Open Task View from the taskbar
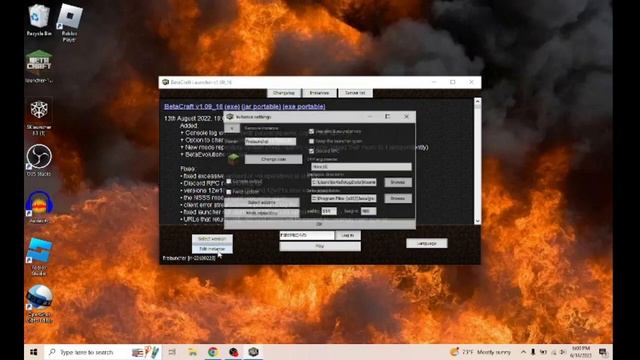The image size is (640, 360). 172,352
